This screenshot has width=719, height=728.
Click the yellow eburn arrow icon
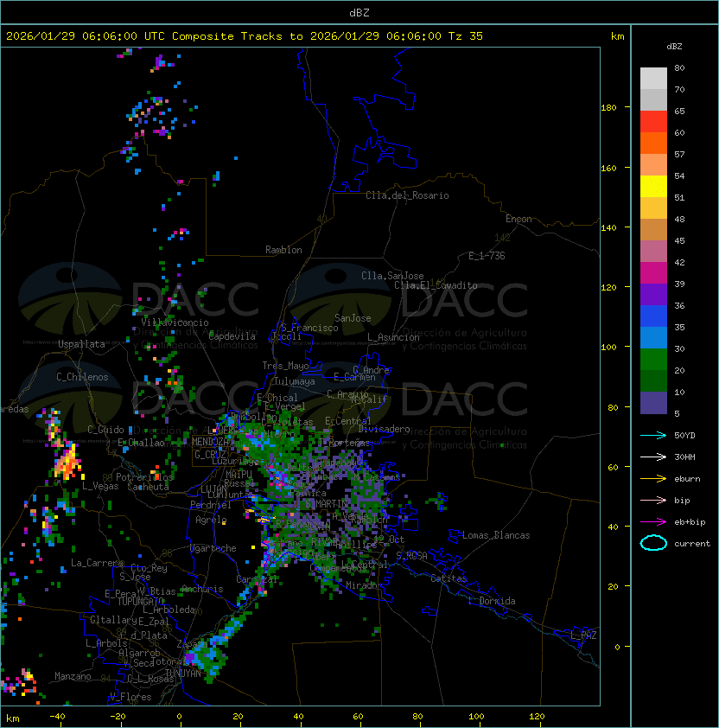(653, 479)
